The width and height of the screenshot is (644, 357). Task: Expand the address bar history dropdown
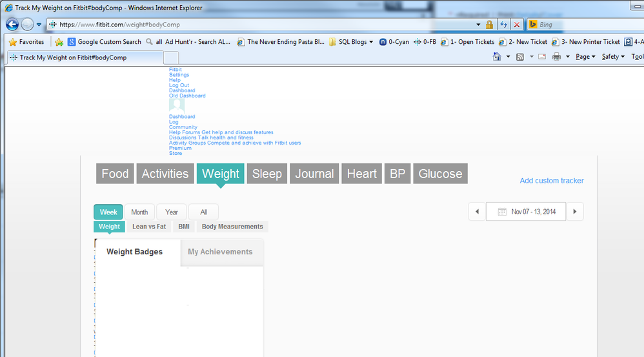tap(478, 25)
